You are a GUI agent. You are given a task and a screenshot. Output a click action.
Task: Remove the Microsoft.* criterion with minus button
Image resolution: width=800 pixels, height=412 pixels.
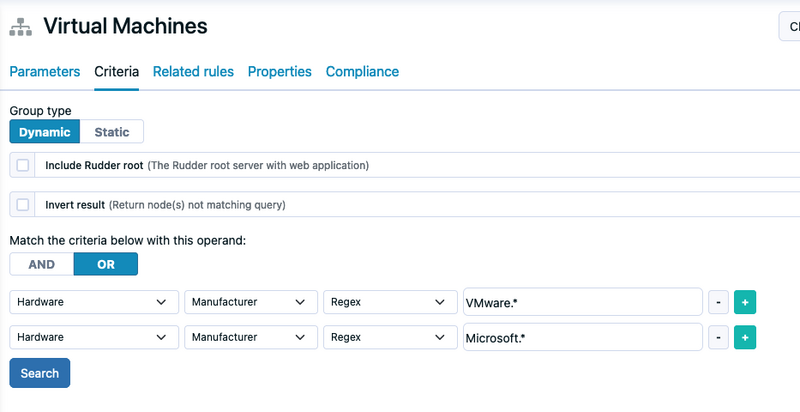(718, 337)
